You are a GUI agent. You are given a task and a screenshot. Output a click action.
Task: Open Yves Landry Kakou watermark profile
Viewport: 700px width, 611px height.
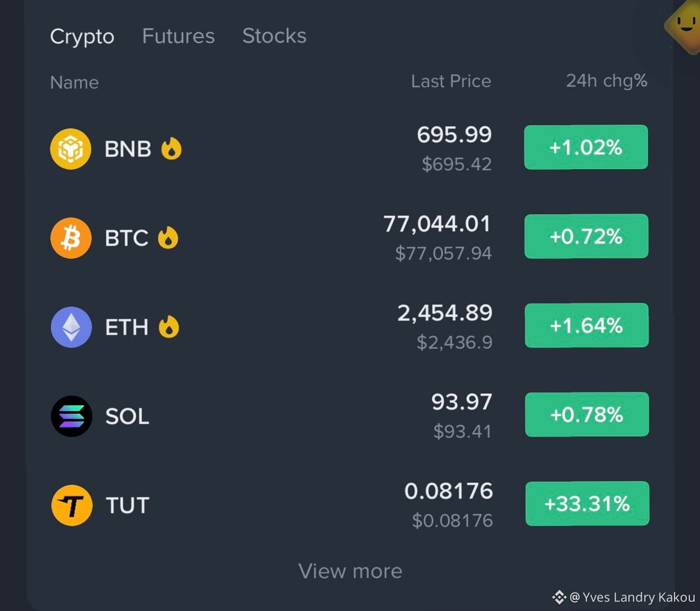[624, 597]
